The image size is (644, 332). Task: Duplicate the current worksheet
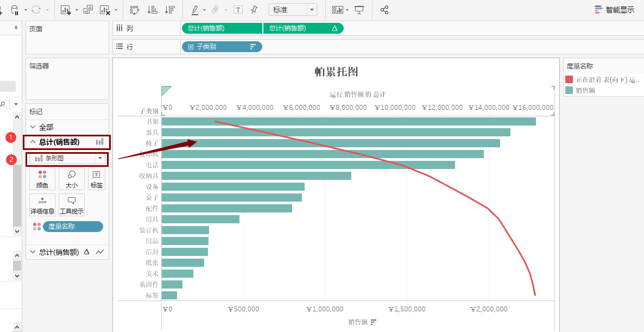click(x=88, y=10)
